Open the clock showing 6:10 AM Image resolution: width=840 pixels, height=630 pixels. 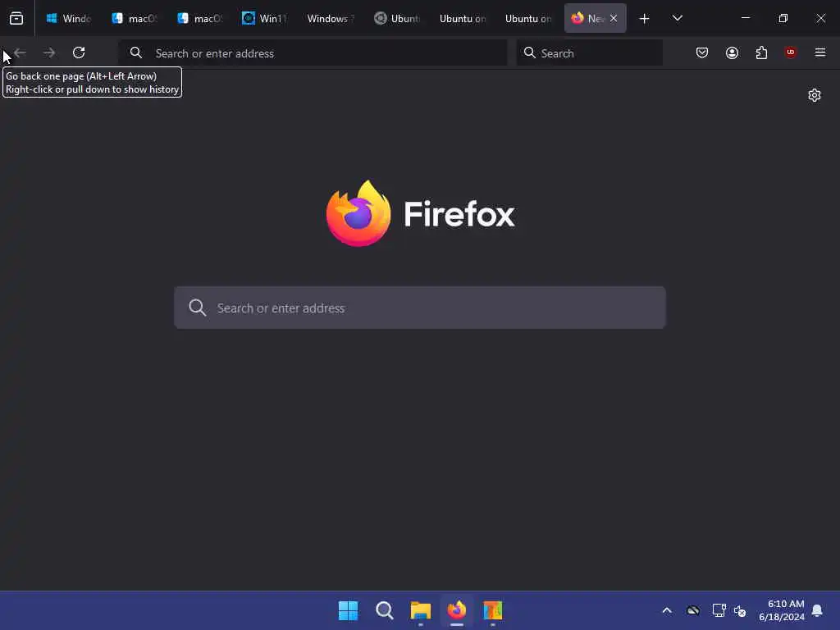pos(782,610)
